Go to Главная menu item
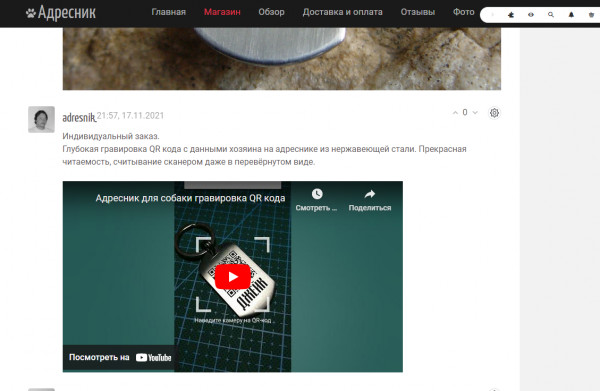 click(168, 12)
